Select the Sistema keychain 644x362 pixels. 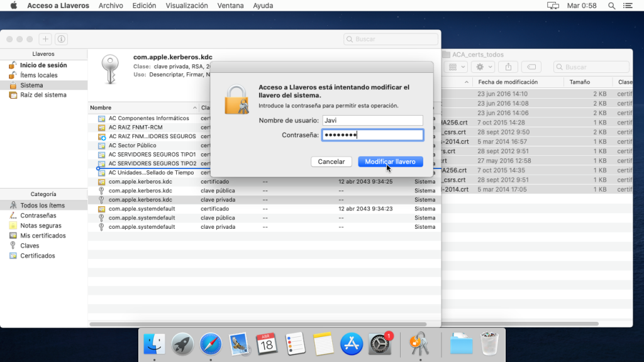[x=43, y=85]
